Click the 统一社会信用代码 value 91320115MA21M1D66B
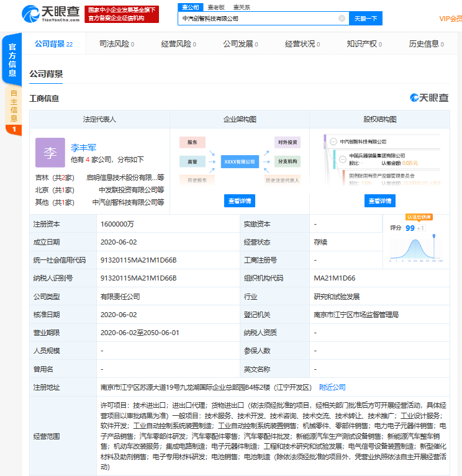 click(x=138, y=260)
